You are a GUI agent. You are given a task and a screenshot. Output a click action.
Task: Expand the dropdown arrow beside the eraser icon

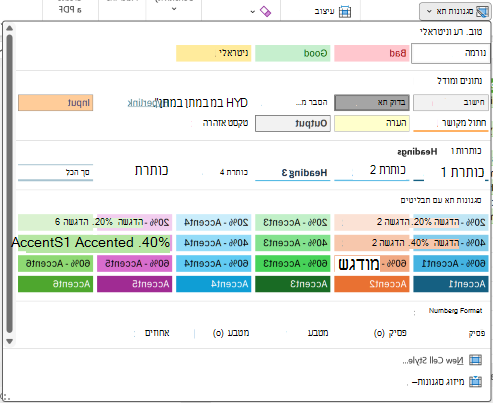253,12
